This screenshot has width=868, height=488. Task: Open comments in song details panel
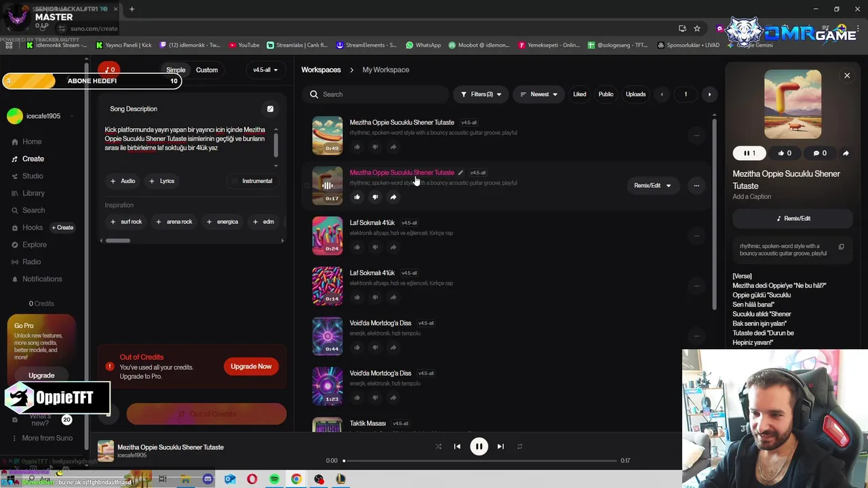820,153
